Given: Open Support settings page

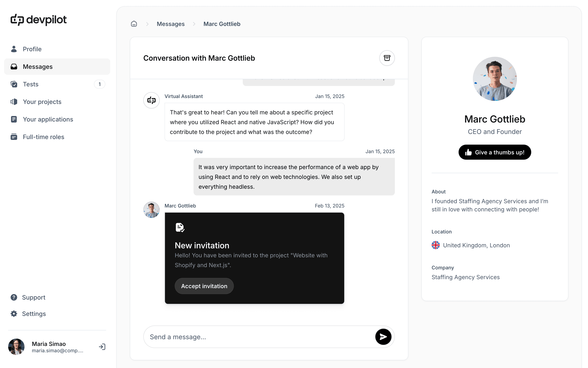Looking at the screenshot, I should [x=33, y=297].
